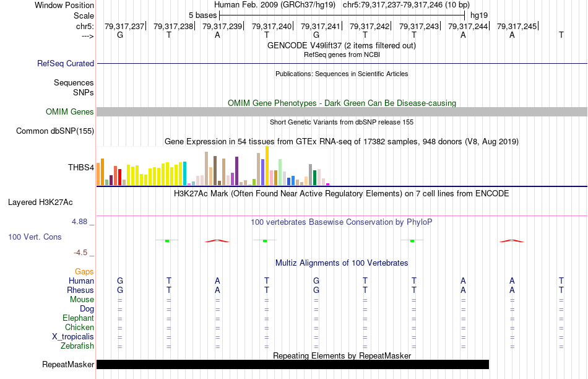This screenshot has width=588, height=379.
Task: Select the Zebrafish species row label
Action: (x=77, y=346)
